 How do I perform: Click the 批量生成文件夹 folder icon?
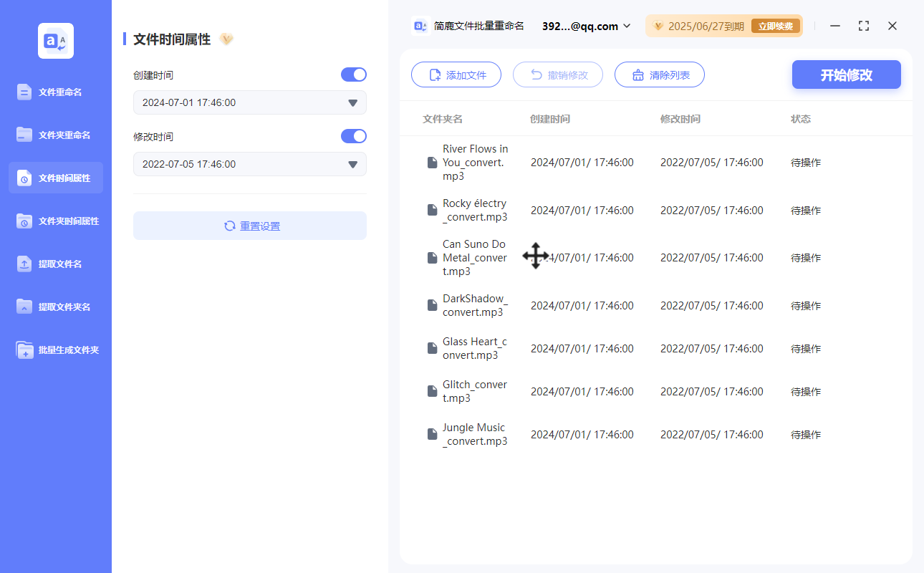pyautogui.click(x=24, y=350)
